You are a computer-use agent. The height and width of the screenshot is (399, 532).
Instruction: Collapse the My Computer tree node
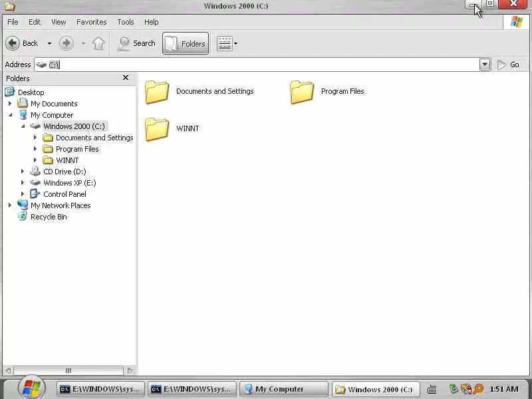coord(10,115)
